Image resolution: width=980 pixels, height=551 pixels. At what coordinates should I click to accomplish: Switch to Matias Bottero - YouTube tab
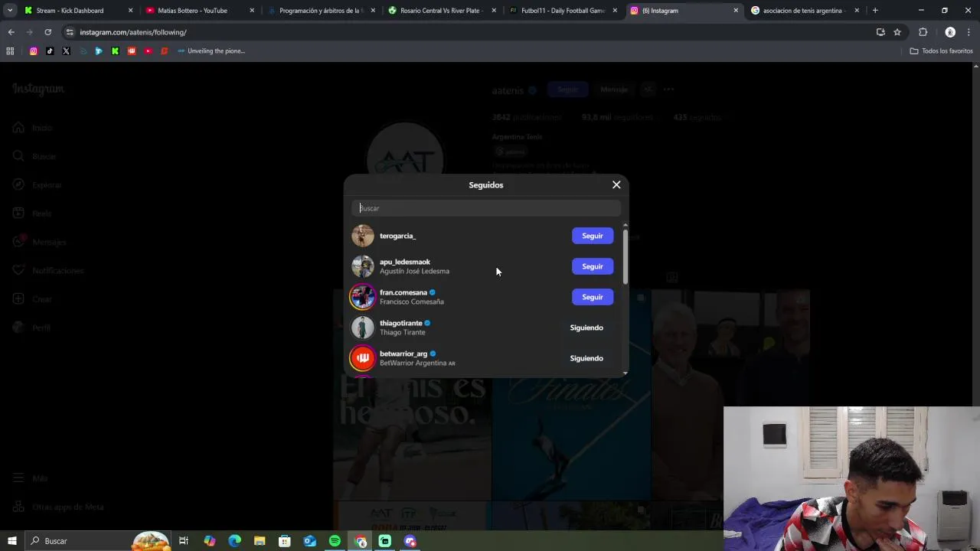[192, 11]
